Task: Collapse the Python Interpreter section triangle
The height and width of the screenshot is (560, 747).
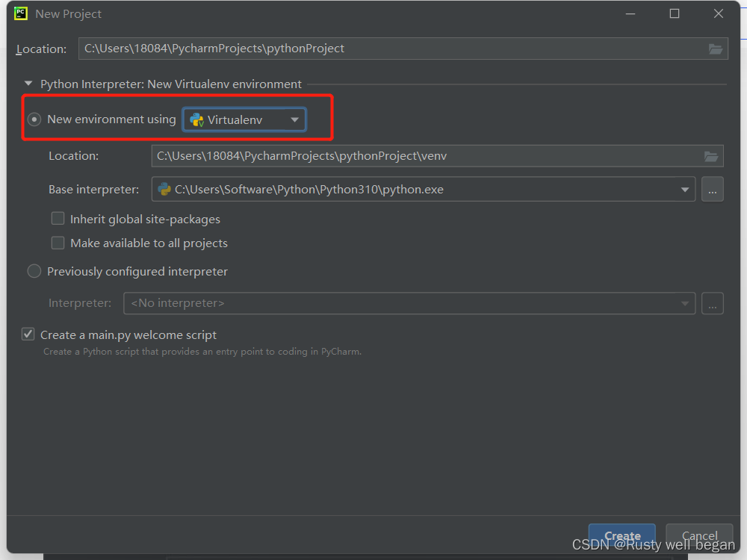Action: tap(28, 84)
